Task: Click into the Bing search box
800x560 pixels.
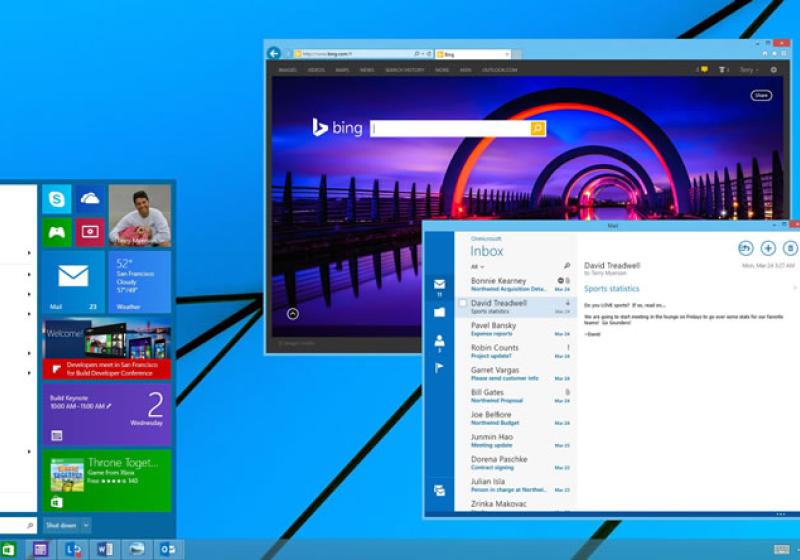Action: coord(450,128)
